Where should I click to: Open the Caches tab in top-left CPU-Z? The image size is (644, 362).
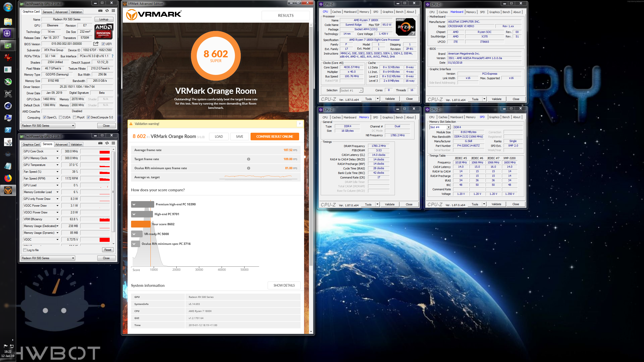336,12
